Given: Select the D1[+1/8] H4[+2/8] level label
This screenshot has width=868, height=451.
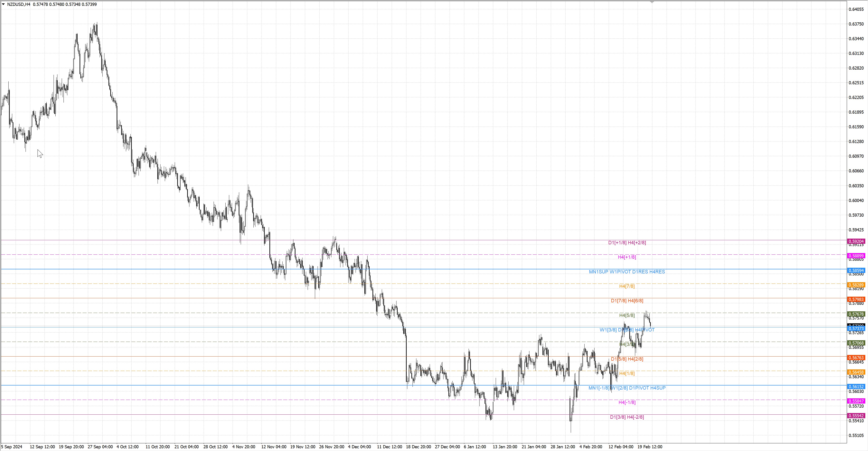Looking at the screenshot, I should click(x=627, y=243).
